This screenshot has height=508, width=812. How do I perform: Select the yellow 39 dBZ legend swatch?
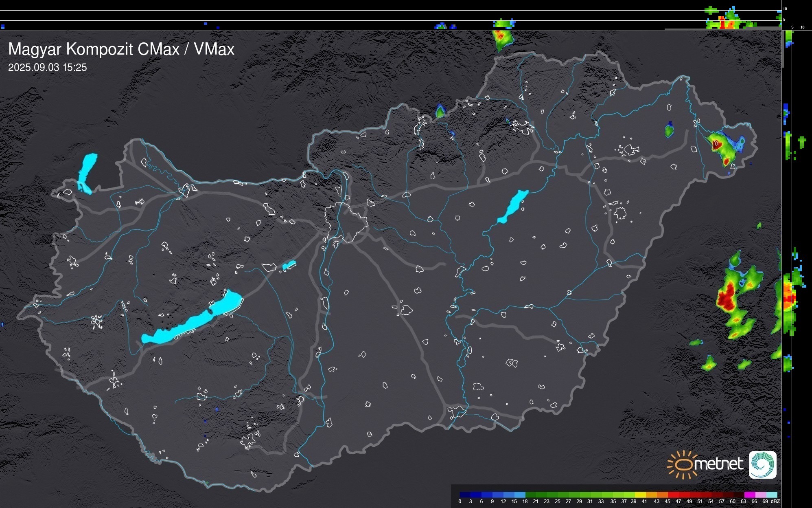pos(640,495)
